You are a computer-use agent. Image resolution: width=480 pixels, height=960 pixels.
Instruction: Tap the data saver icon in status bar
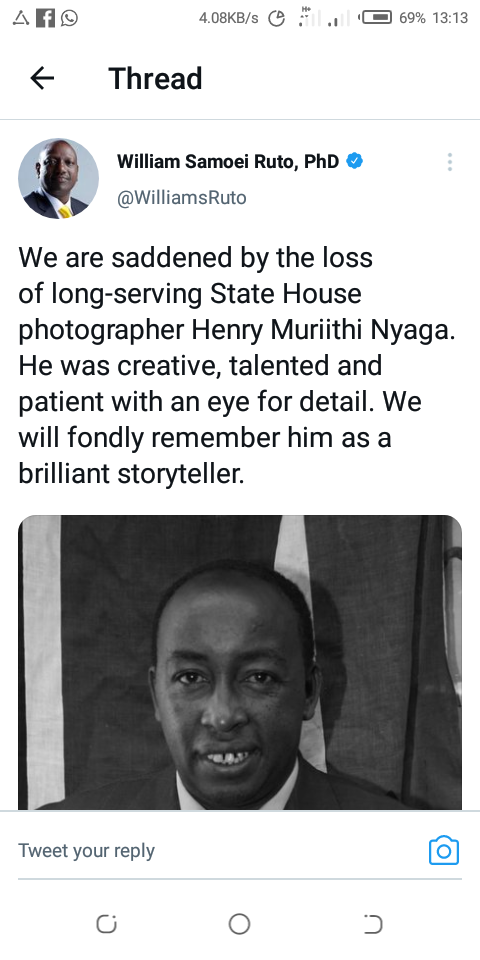pyautogui.click(x=277, y=18)
